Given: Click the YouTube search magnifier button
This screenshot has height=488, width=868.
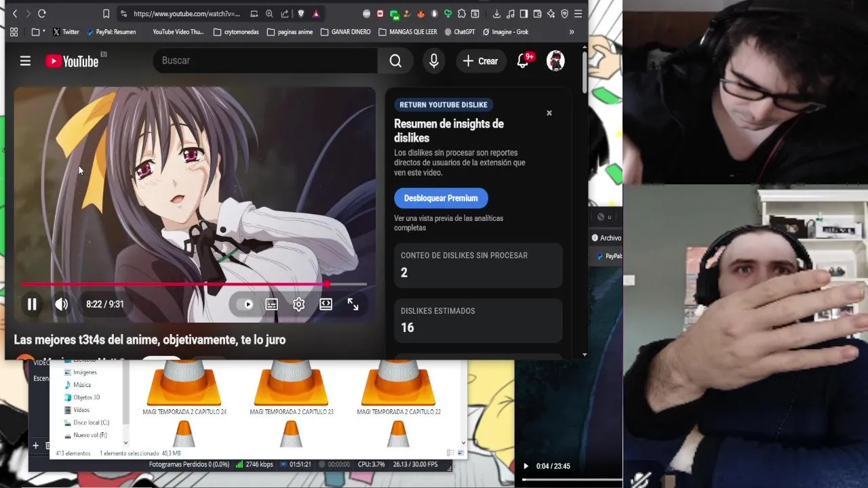Looking at the screenshot, I should click(395, 61).
